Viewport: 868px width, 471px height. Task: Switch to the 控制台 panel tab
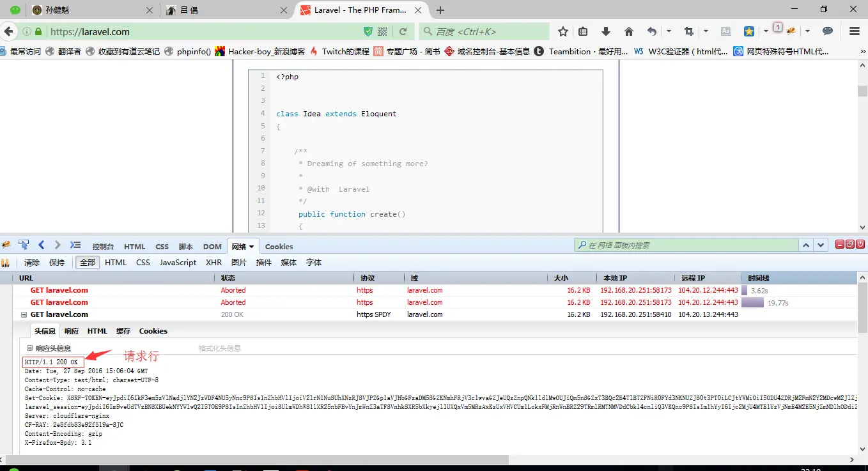pos(103,247)
